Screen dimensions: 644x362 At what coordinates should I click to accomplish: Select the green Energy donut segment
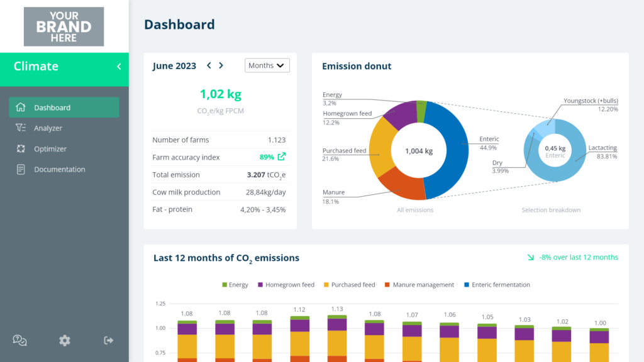point(421,111)
